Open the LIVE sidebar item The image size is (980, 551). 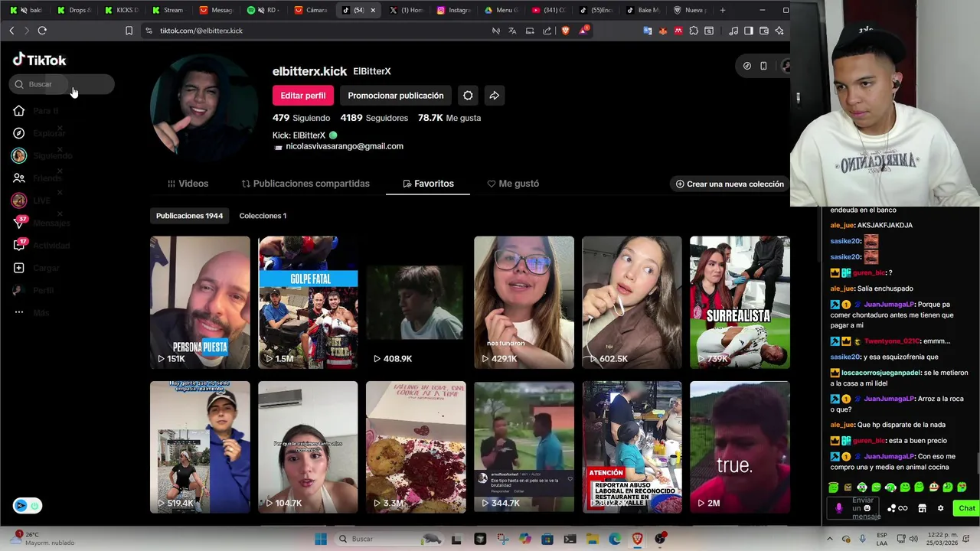[x=31, y=201]
